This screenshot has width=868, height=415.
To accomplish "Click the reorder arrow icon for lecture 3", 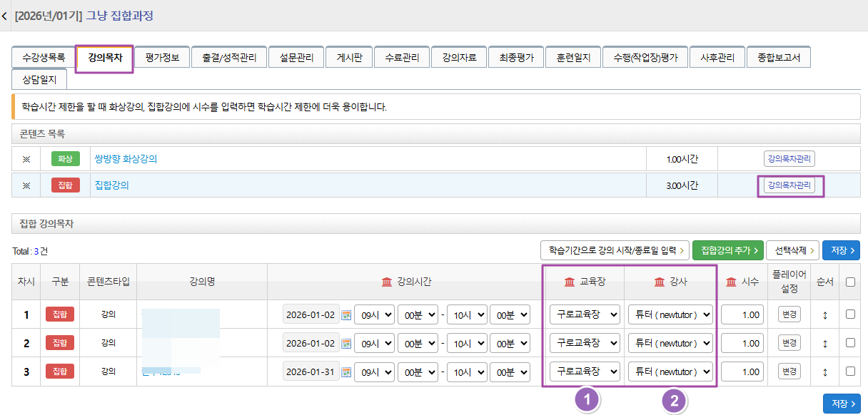I will pyautogui.click(x=825, y=372).
